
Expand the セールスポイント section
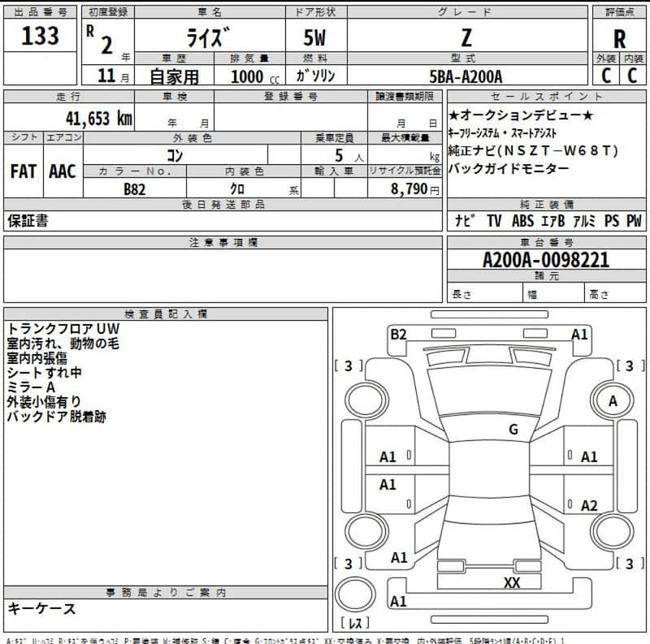[x=548, y=97]
